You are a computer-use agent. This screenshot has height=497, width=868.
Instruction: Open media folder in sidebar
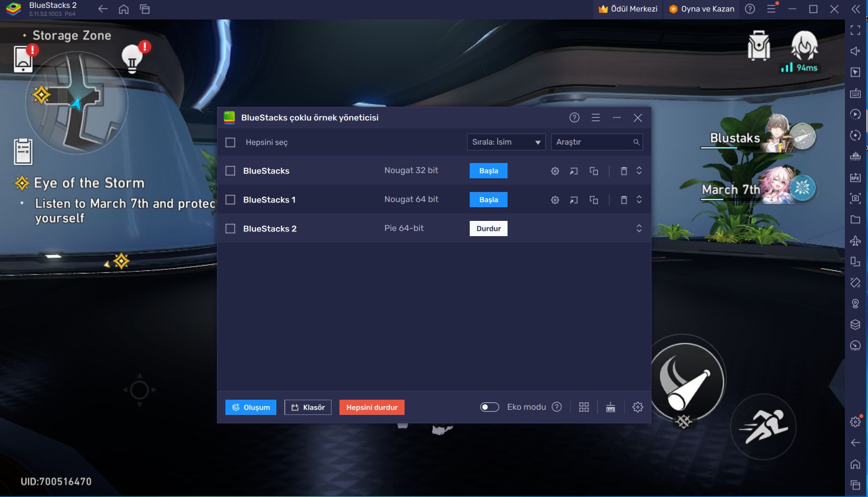[855, 219]
